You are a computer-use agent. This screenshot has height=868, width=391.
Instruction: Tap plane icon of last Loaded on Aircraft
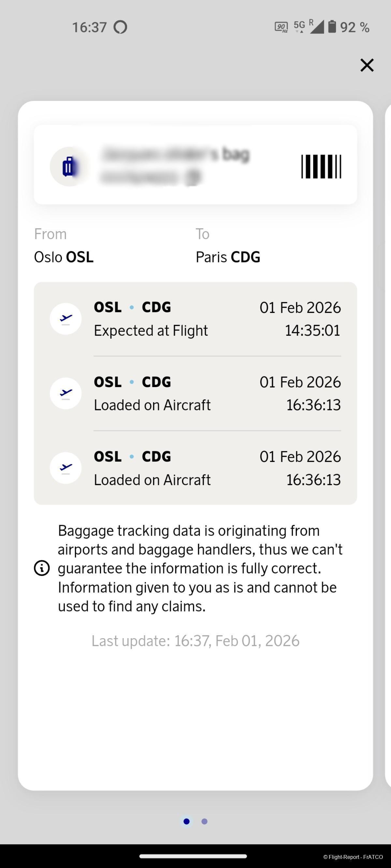point(66,468)
